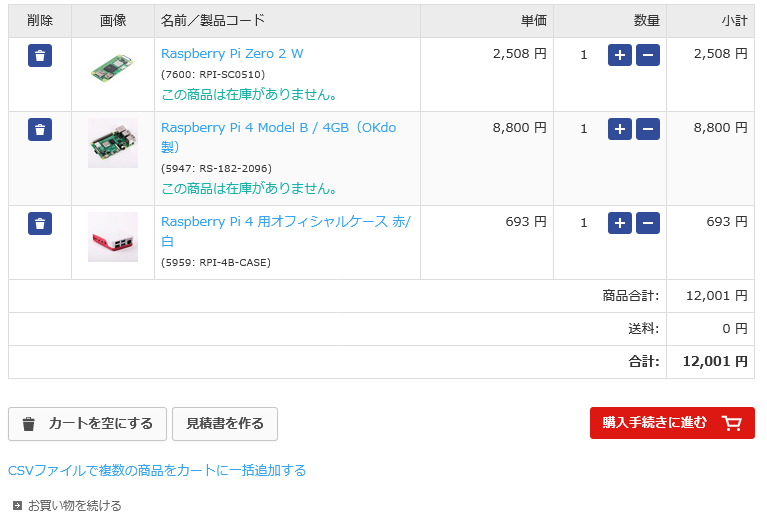Decrease quantity of Raspberry Pi Zero 2 W
767x528 pixels.
(648, 55)
